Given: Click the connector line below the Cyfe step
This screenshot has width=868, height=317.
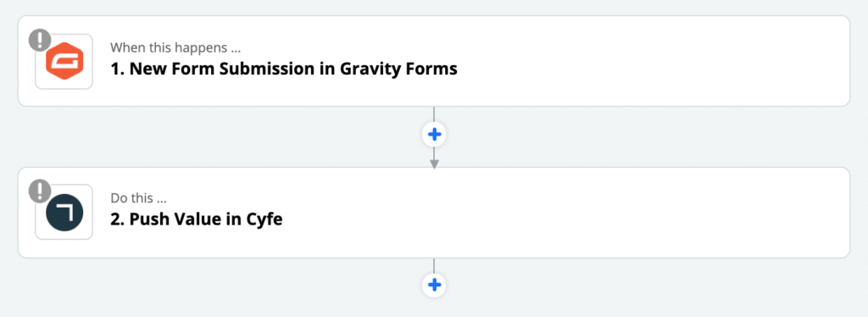Looking at the screenshot, I should (434, 265).
